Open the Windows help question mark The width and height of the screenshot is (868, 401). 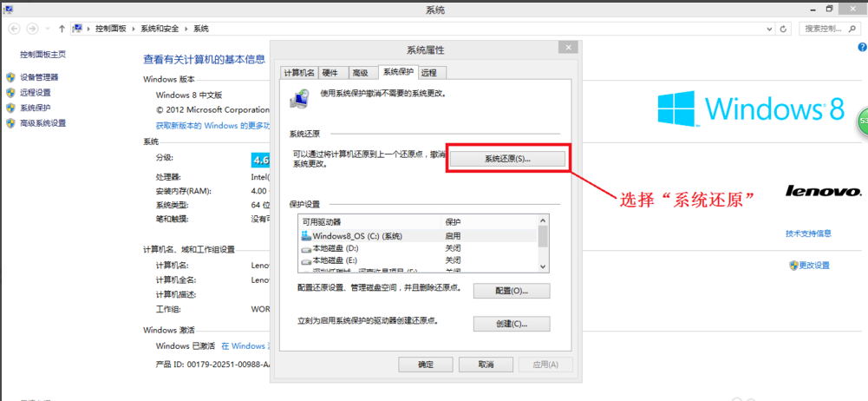tap(863, 49)
